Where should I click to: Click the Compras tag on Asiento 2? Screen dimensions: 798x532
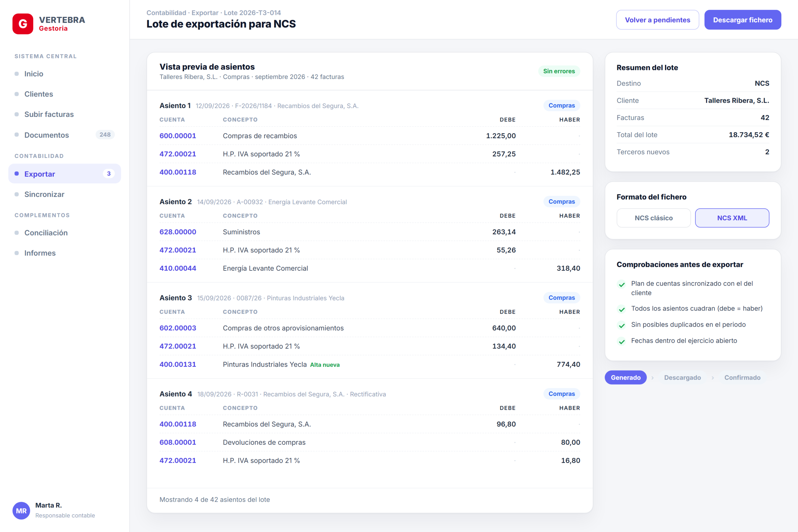(x=562, y=201)
